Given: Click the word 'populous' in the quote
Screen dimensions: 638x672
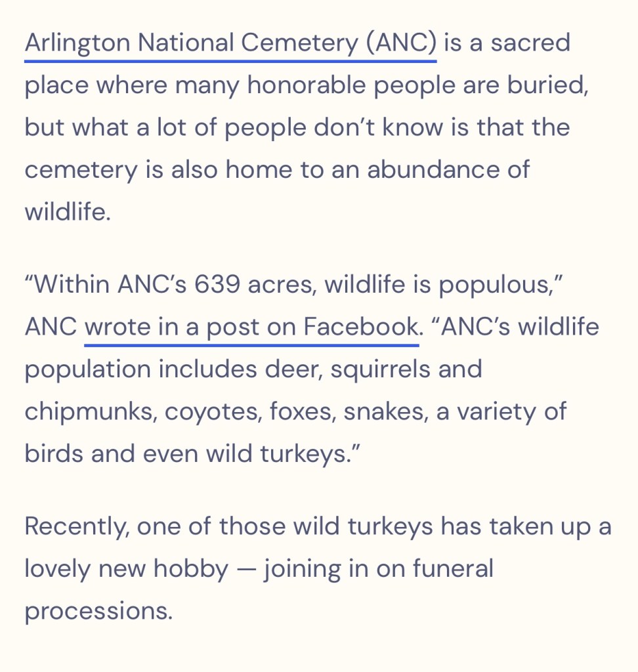Looking at the screenshot, I should pyautogui.click(x=499, y=285).
